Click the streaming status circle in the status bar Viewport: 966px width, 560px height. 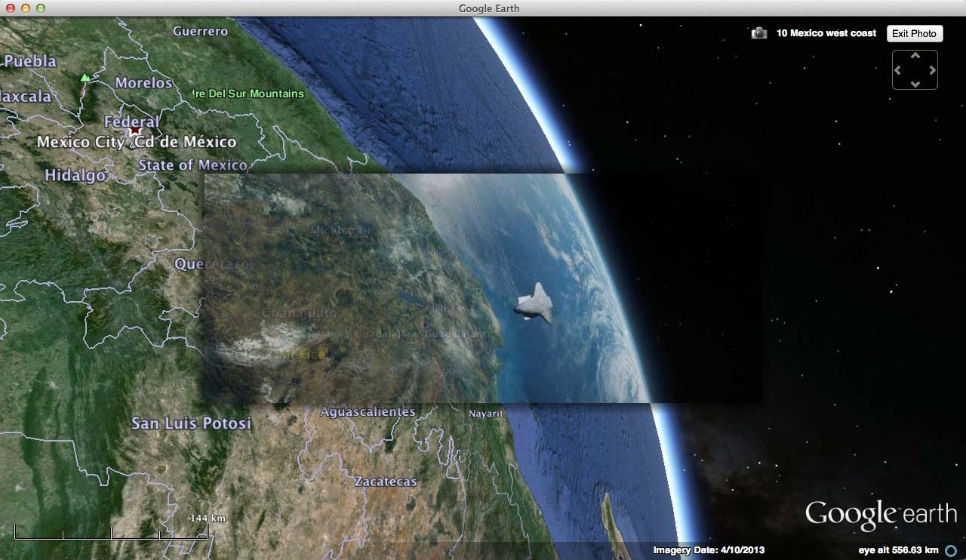[952, 551]
